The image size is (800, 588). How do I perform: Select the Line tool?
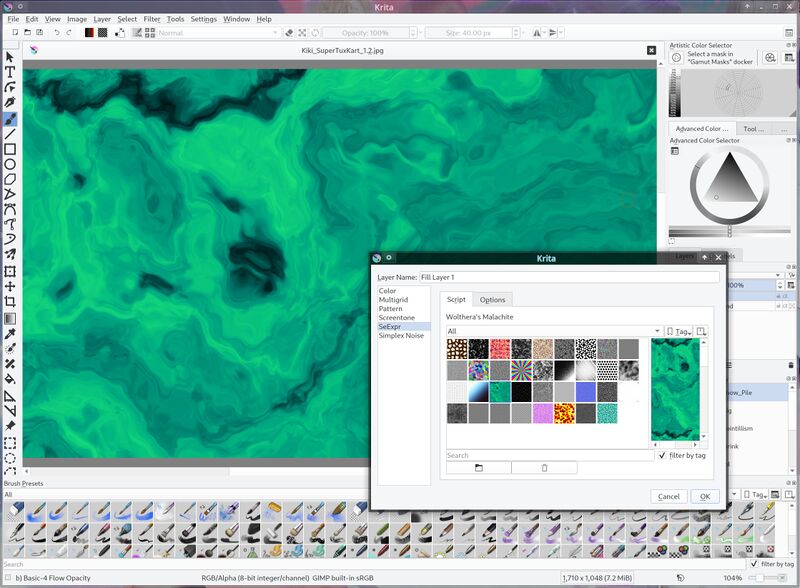(10, 134)
